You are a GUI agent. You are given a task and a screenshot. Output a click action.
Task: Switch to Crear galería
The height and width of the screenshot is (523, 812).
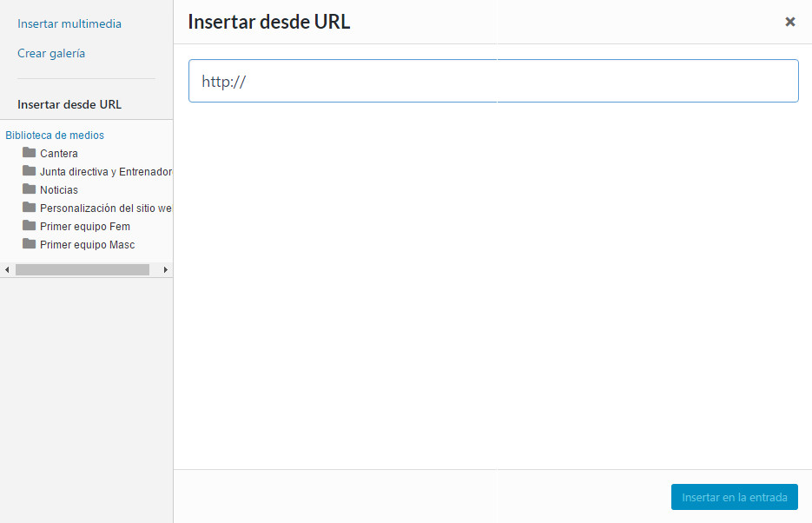click(51, 54)
